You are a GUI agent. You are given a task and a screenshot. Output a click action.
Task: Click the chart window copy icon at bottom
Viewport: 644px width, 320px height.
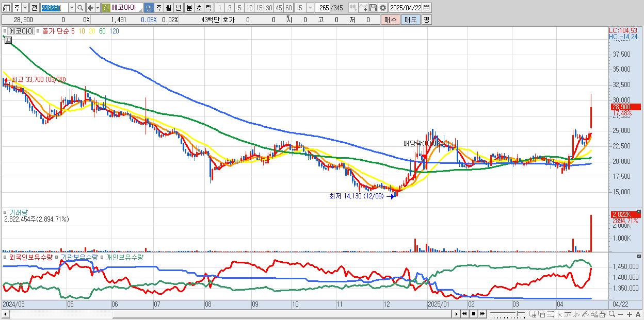click(x=603, y=314)
